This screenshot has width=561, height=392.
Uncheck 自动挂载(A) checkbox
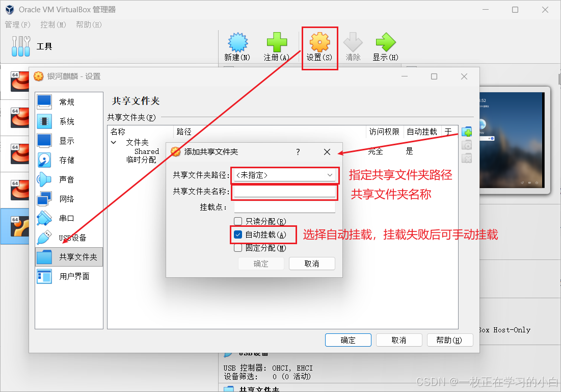click(x=238, y=234)
